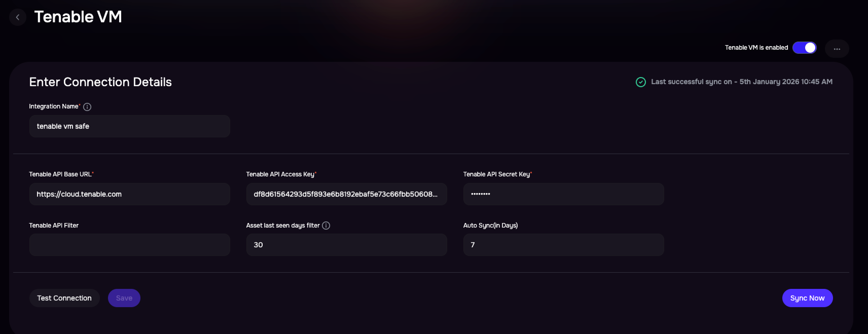
Task: Select the Tenable API Access Key field
Action: (x=346, y=194)
